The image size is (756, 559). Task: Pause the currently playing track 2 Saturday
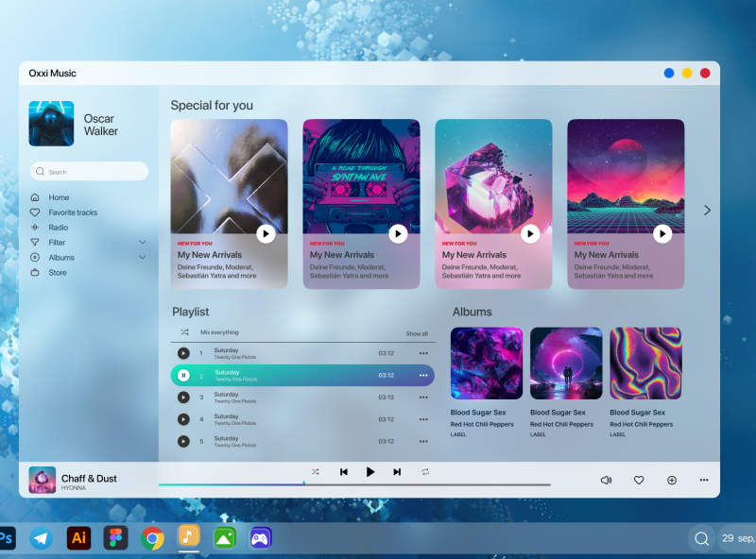tap(183, 375)
